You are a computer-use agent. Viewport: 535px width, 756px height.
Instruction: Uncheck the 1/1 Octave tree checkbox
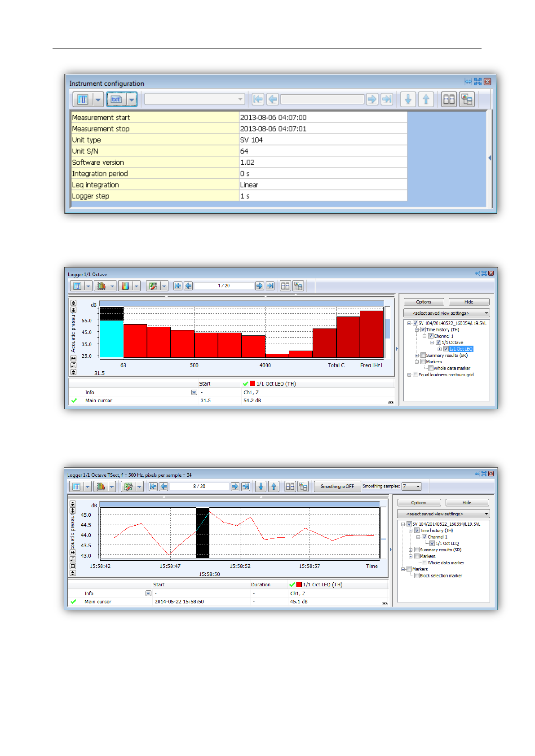point(438,343)
